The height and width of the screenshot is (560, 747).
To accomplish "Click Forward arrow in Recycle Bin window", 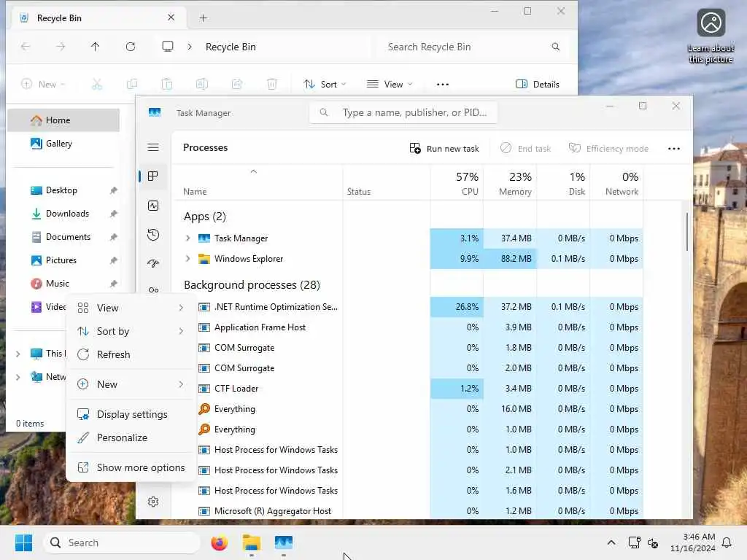I will 61,47.
